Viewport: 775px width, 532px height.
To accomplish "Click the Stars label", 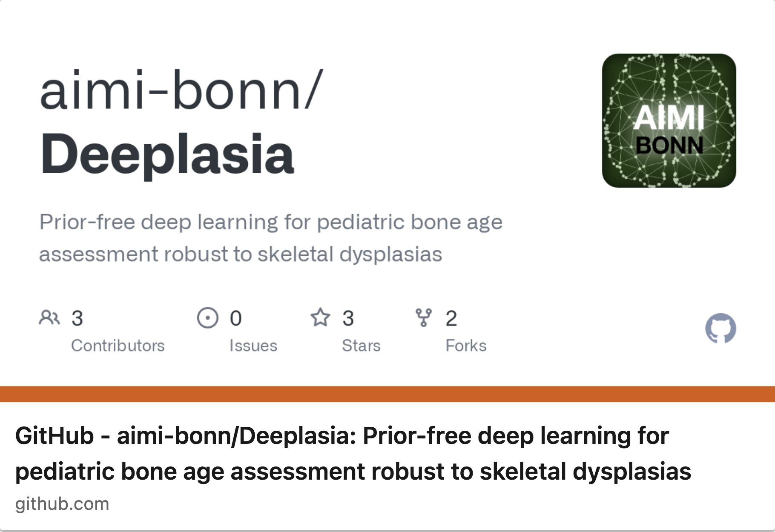I will tap(361, 346).
